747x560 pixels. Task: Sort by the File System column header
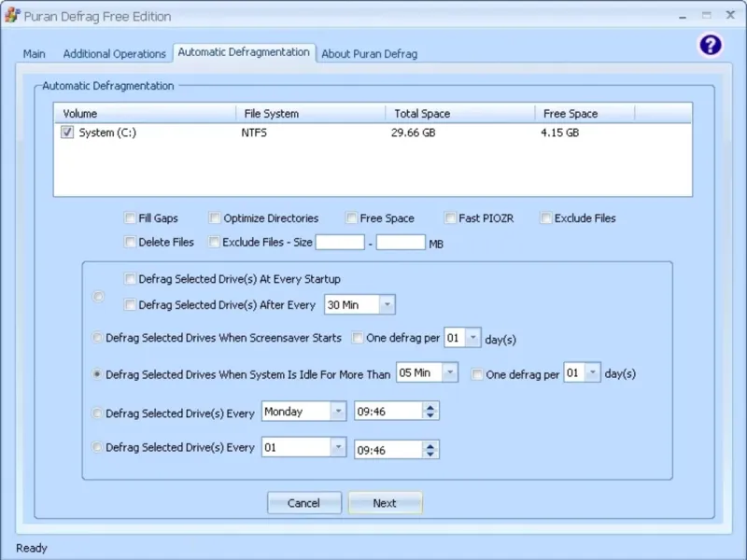311,113
